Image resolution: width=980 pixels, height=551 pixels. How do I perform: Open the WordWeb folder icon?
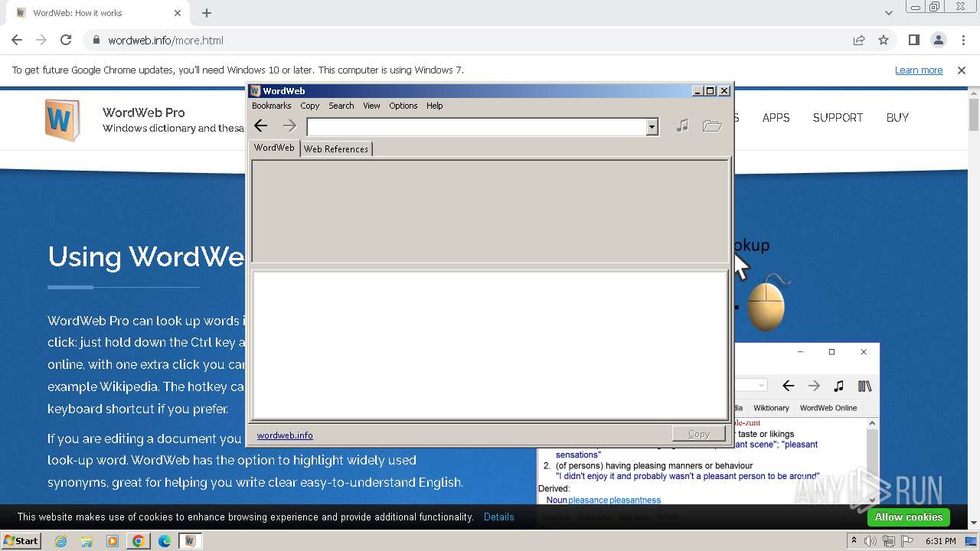(x=712, y=126)
